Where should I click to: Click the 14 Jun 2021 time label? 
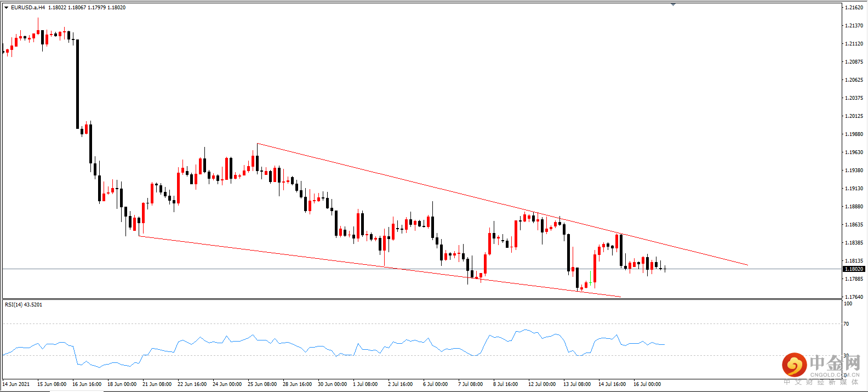click(16, 384)
